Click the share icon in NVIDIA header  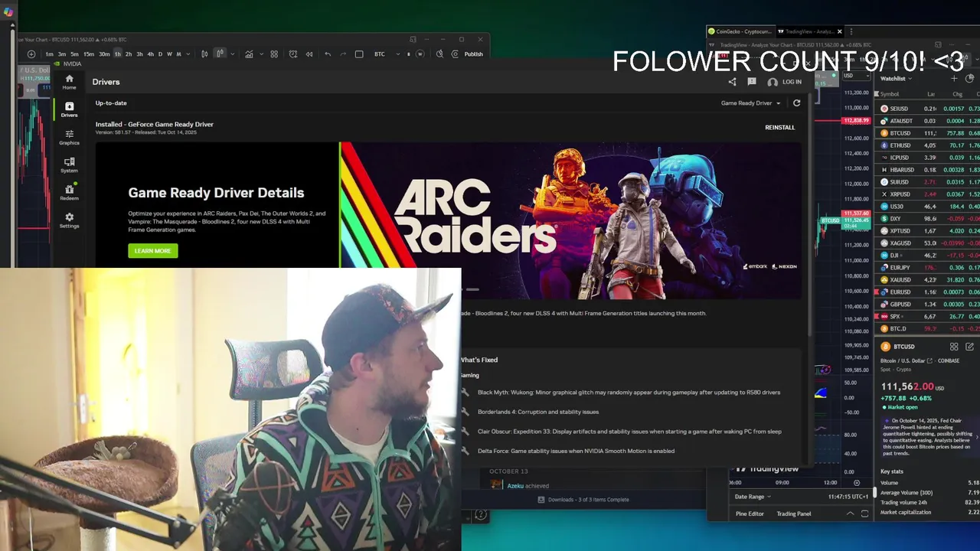(732, 82)
